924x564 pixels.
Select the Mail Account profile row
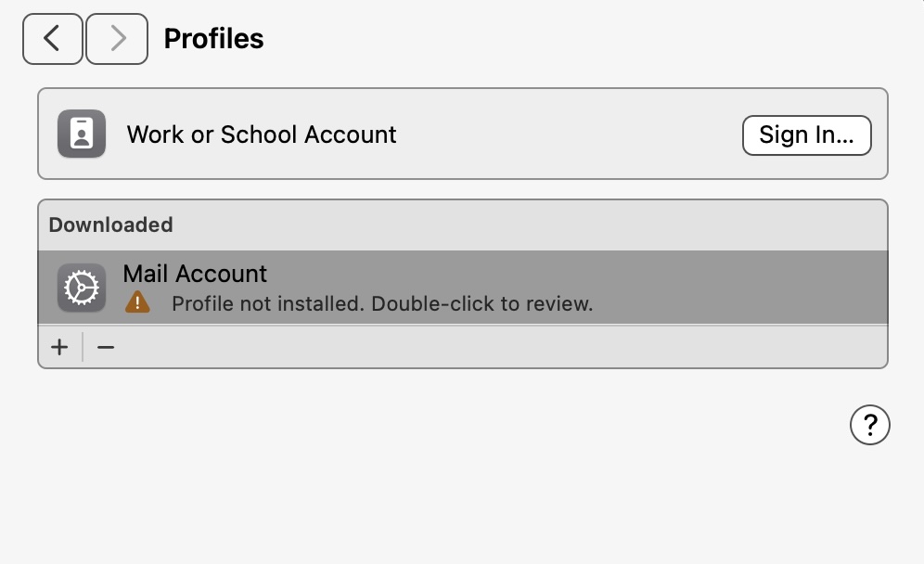(x=463, y=288)
